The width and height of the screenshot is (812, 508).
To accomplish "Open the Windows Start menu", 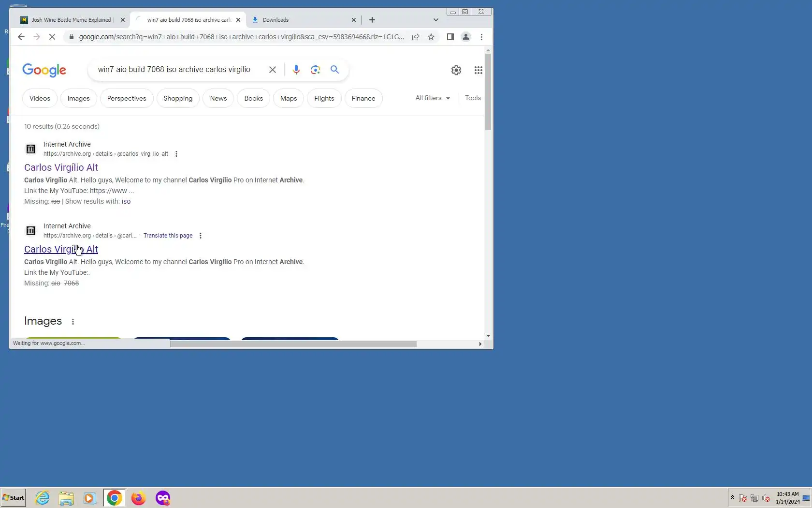I will click(x=14, y=498).
